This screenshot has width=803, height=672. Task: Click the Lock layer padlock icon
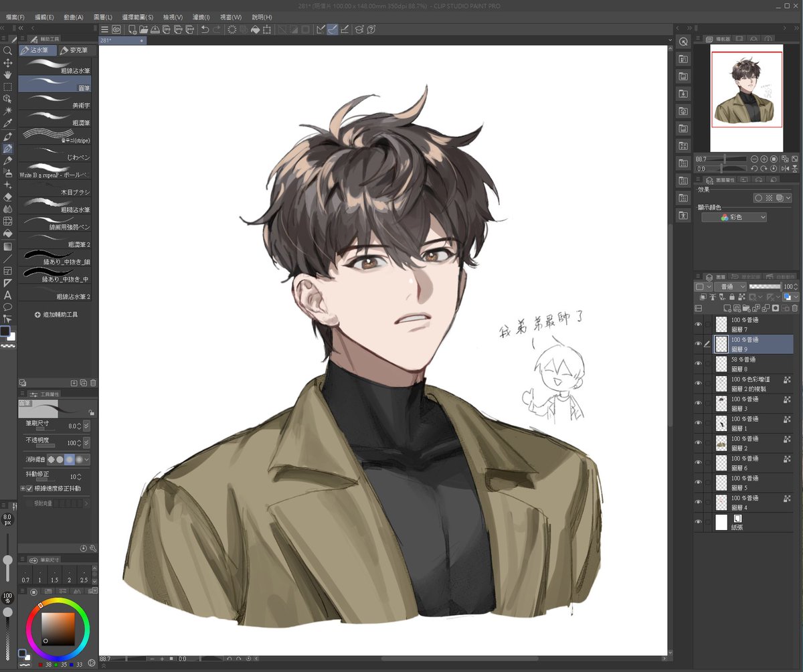coord(732,297)
